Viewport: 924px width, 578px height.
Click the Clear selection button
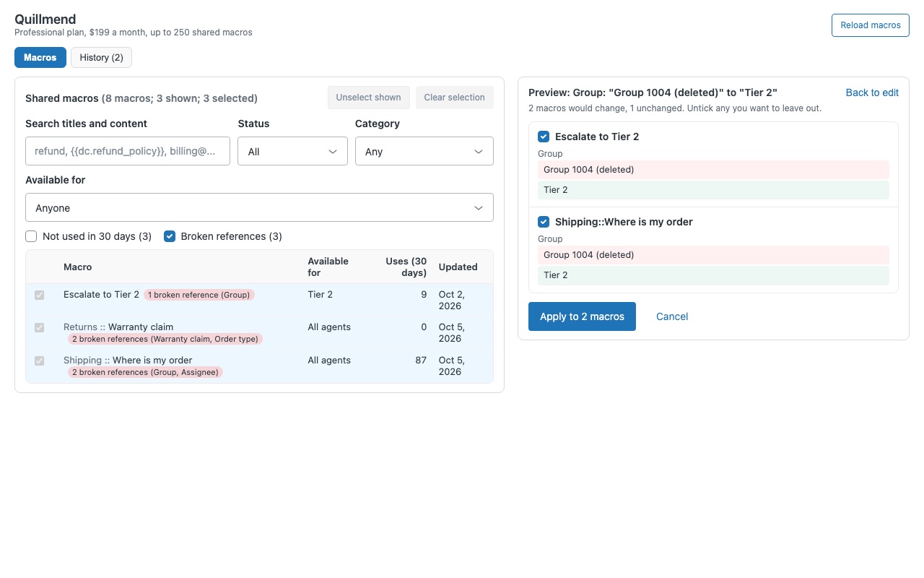click(x=454, y=98)
